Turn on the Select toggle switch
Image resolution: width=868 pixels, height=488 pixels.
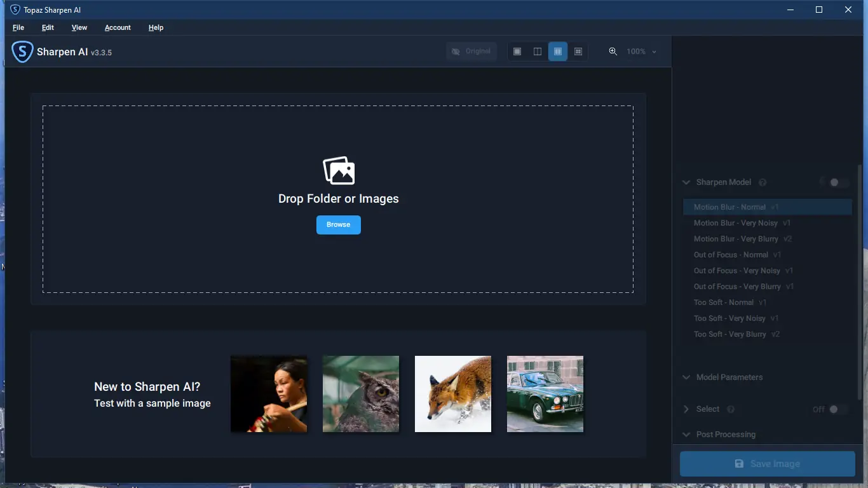tap(837, 409)
